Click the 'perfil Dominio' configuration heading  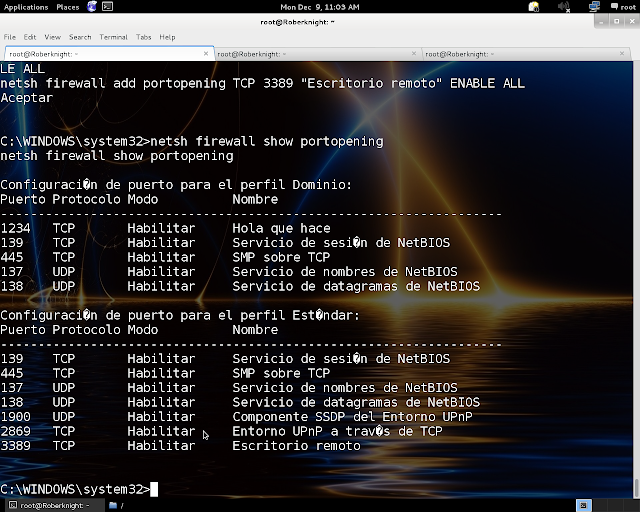(176, 185)
